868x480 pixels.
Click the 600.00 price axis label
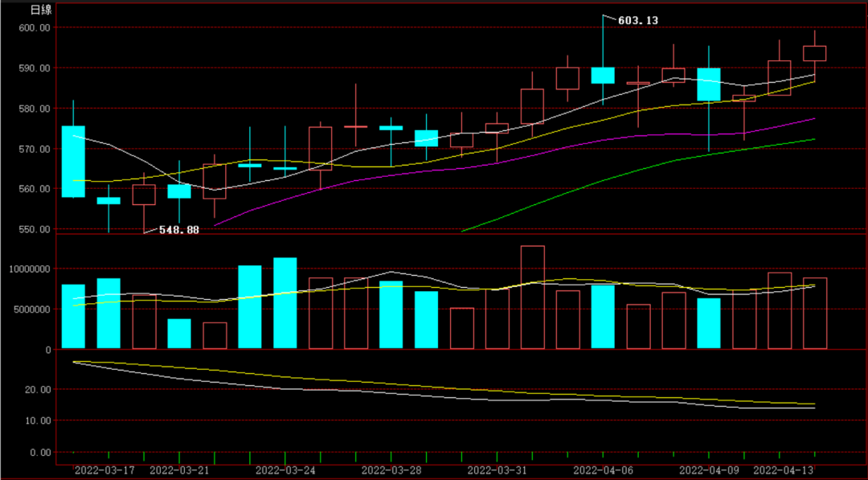[35, 27]
